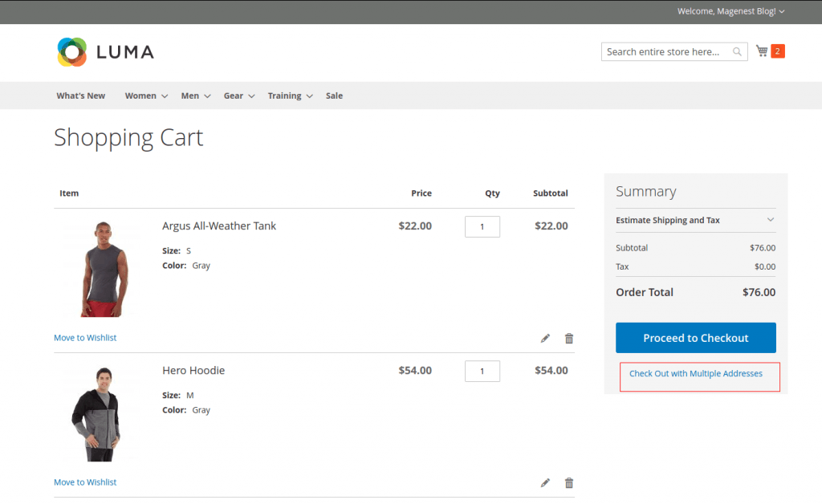Click Proceed to Checkout button

(x=695, y=338)
